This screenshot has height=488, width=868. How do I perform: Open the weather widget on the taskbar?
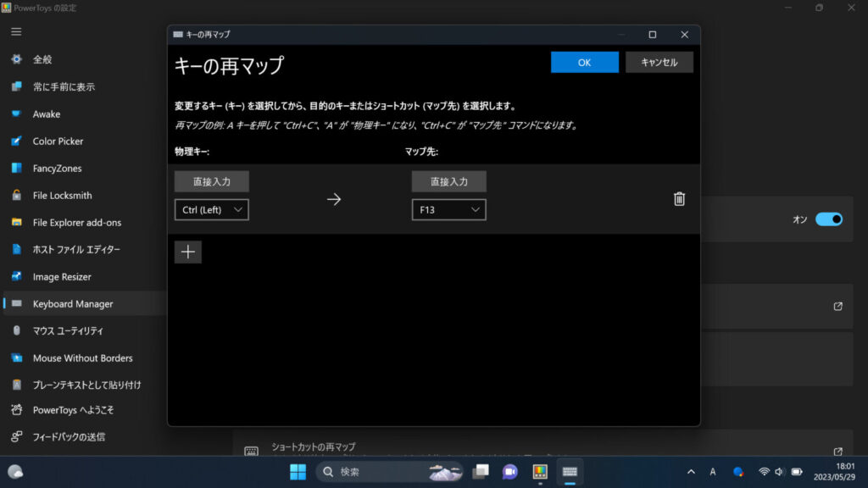tap(15, 472)
